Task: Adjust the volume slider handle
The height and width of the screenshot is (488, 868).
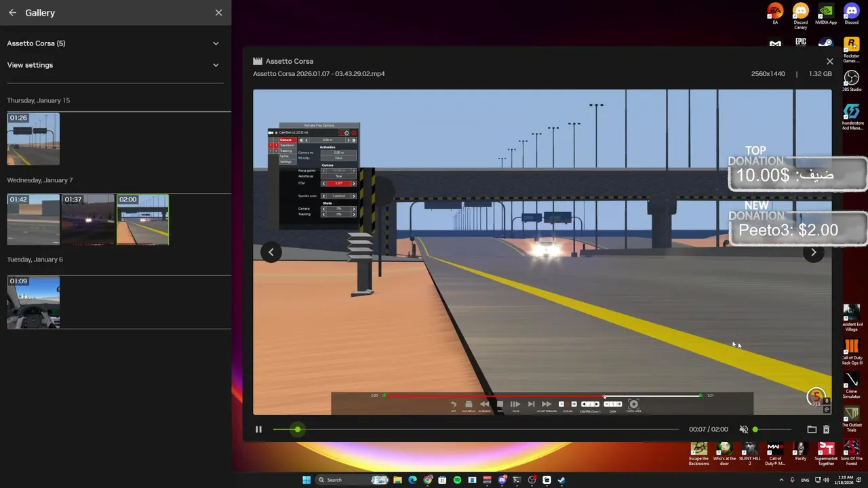Action: [755, 430]
